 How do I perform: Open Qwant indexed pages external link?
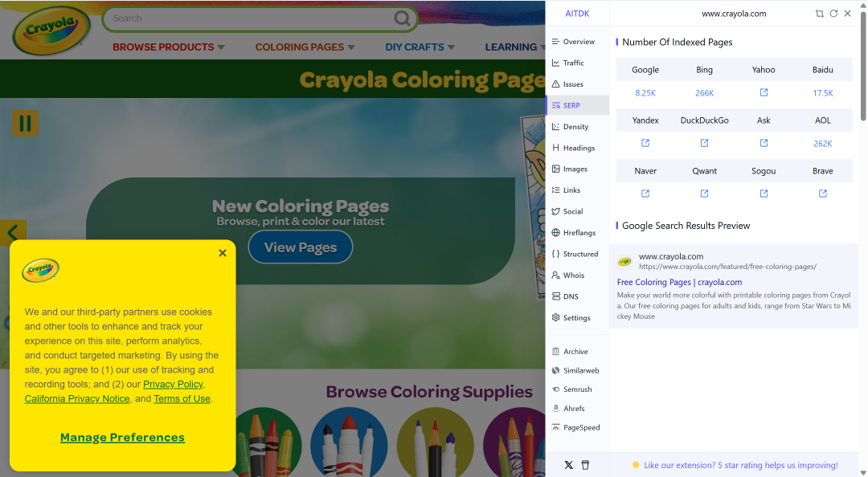[705, 193]
